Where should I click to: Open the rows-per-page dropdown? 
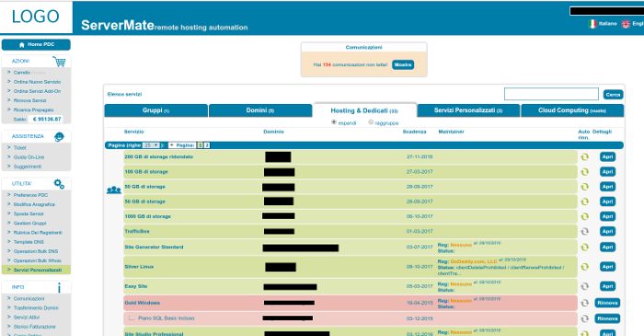150,145
